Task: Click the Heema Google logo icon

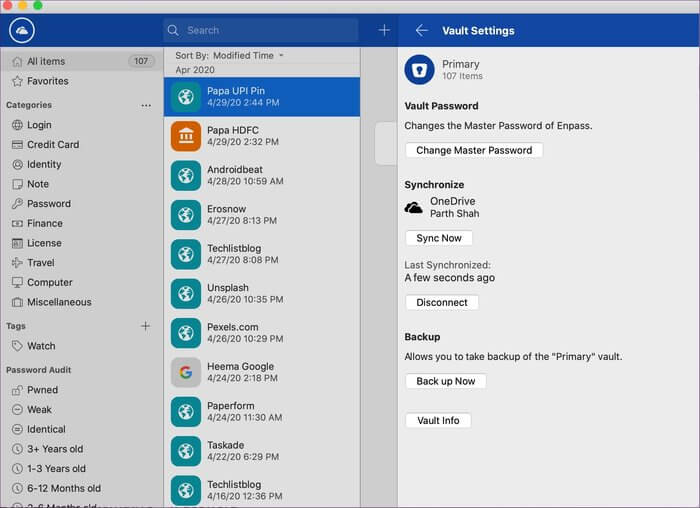Action: 186,372
